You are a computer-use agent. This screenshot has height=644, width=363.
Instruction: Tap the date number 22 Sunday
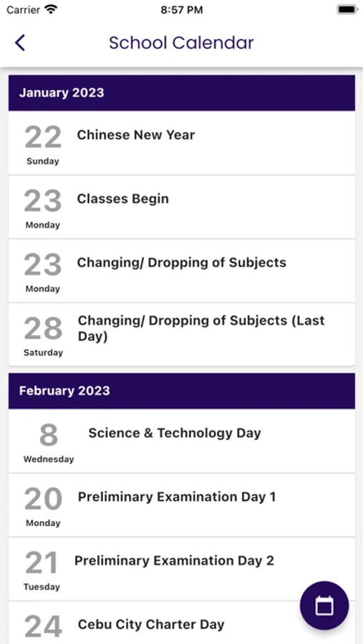tap(43, 145)
